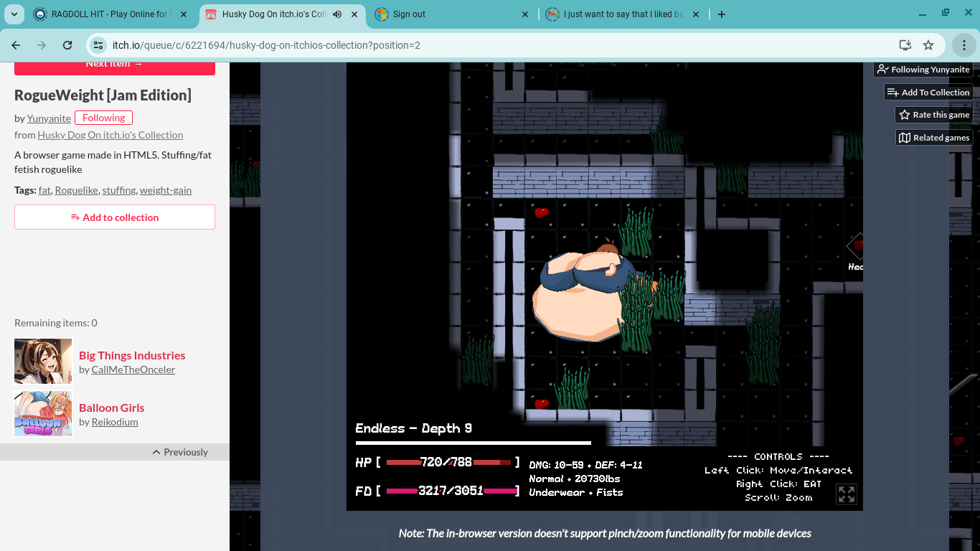Click the 'Left Click: Move/Interact' text

tap(778, 470)
